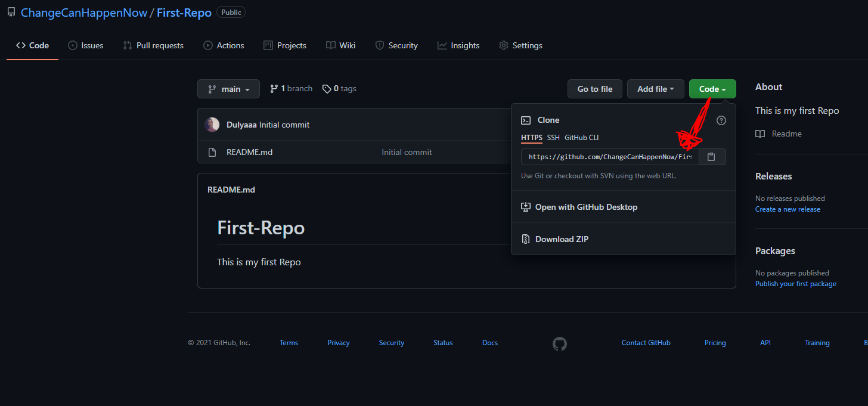Open the First-Repo repository title link
868x406 pixels.
pyautogui.click(x=184, y=13)
